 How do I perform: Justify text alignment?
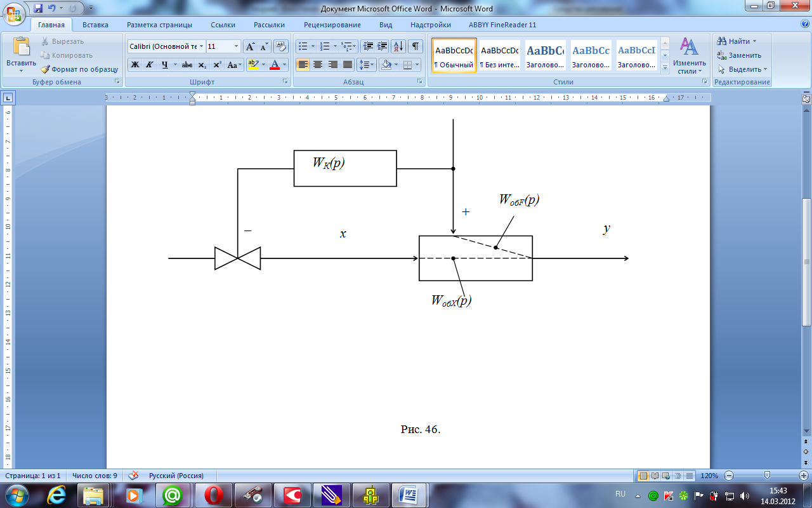pyautogui.click(x=348, y=65)
